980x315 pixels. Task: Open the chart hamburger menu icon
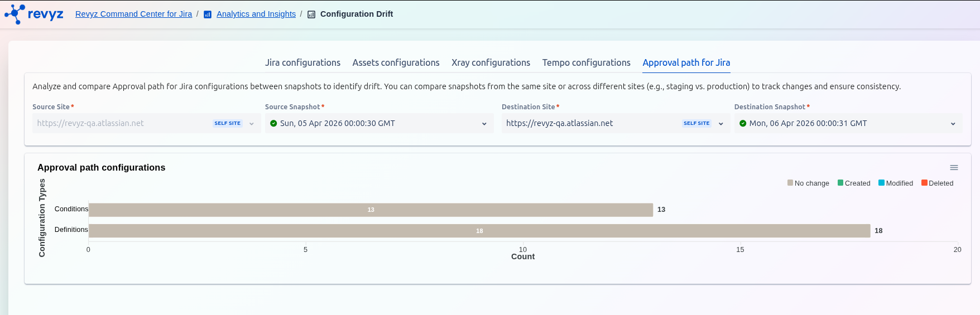click(x=954, y=168)
